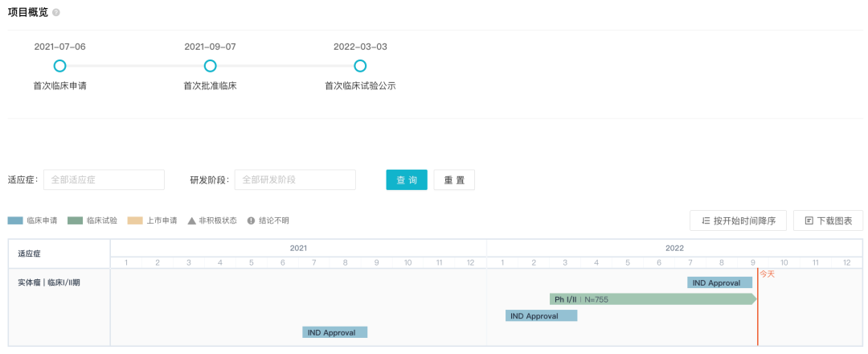
Task: Toggle the 临床申请 legend swatch
Action: pos(15,220)
